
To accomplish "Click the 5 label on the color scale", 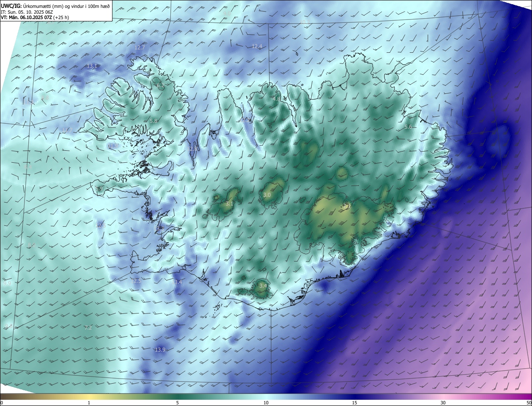I will coord(177,403).
